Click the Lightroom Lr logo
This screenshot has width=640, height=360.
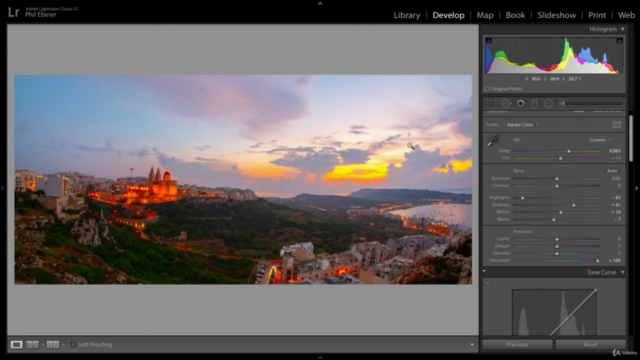click(13, 12)
